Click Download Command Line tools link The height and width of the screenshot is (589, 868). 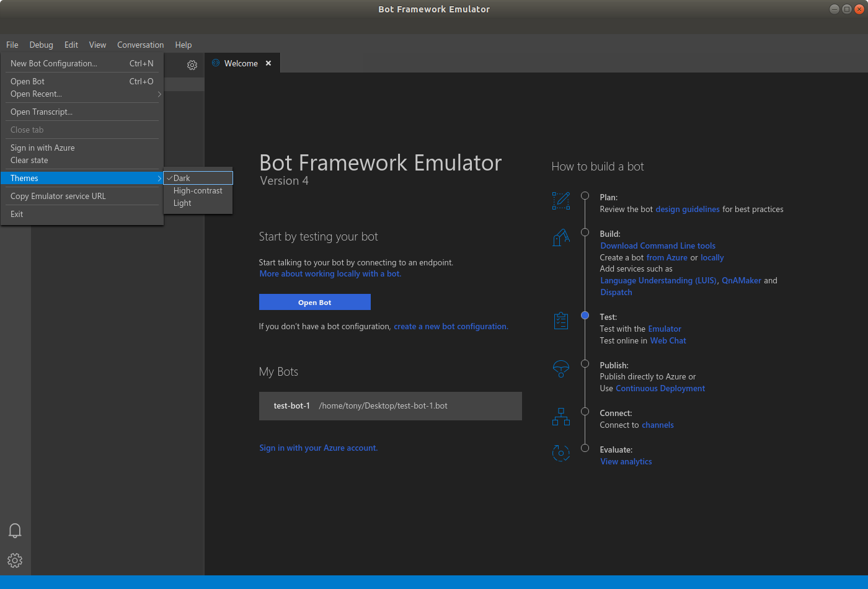[658, 246]
